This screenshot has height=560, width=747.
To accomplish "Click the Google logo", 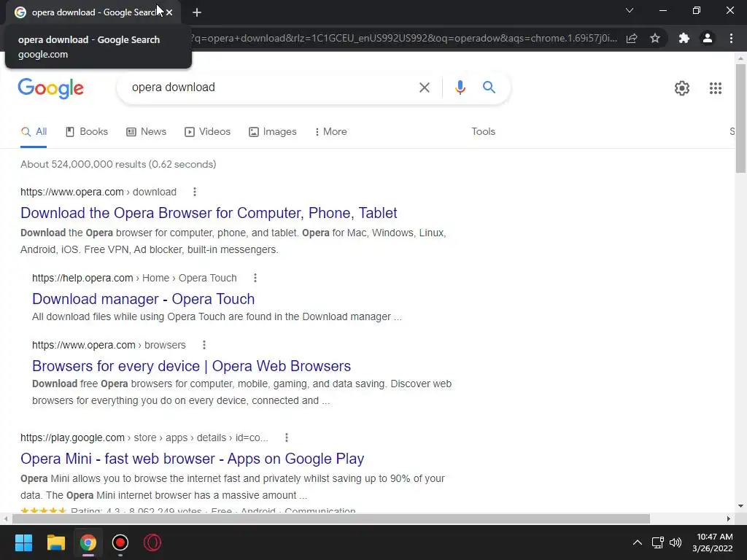I will pyautogui.click(x=51, y=88).
